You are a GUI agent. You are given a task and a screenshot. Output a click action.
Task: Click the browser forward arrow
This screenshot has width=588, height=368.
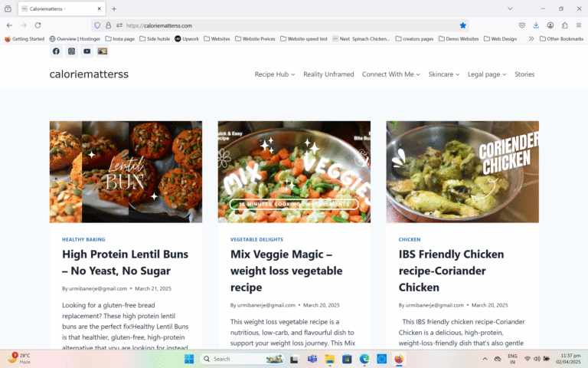click(23, 25)
